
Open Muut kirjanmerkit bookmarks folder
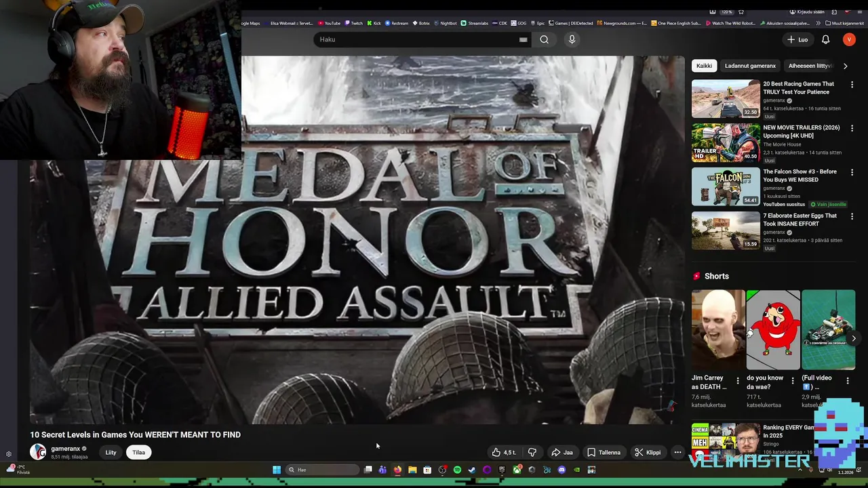(x=845, y=23)
